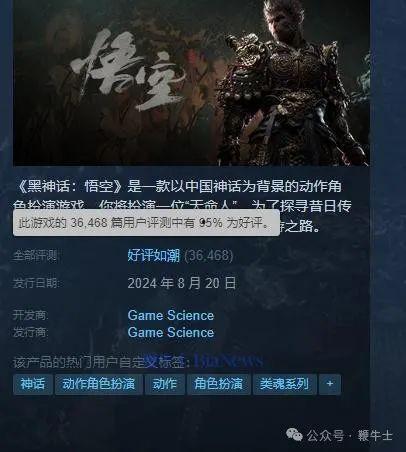Click the 悟空 calligraphy logo
The width and height of the screenshot is (406, 452).
tap(128, 72)
